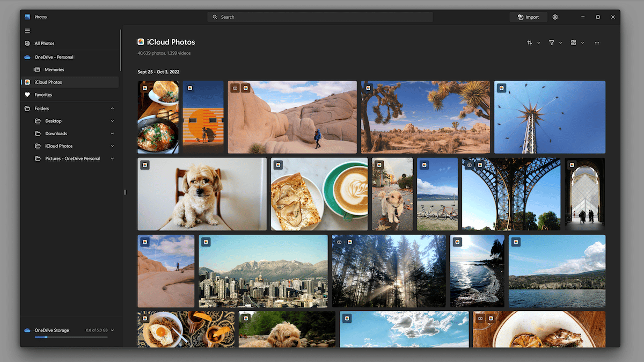Open Memories in the sidebar

[54, 70]
